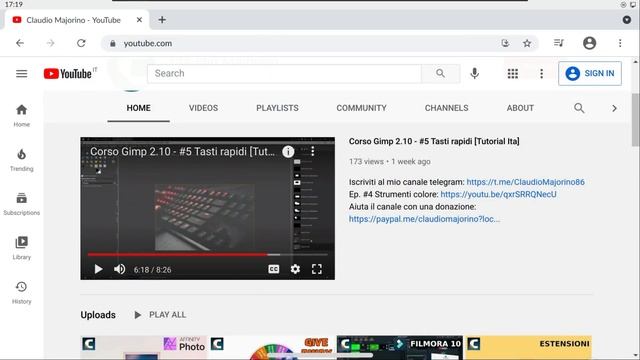Toggle closed captions on the video
This screenshot has height=360, width=640.
(273, 269)
